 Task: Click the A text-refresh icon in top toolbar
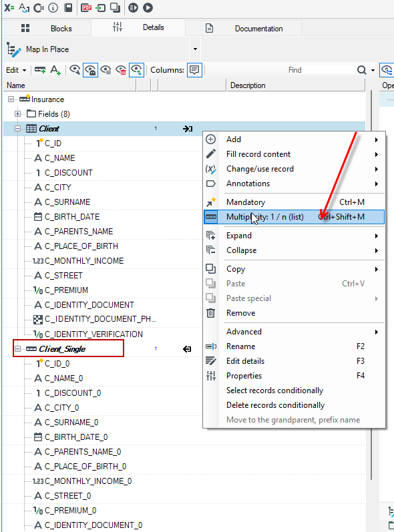pyautogui.click(x=24, y=7)
